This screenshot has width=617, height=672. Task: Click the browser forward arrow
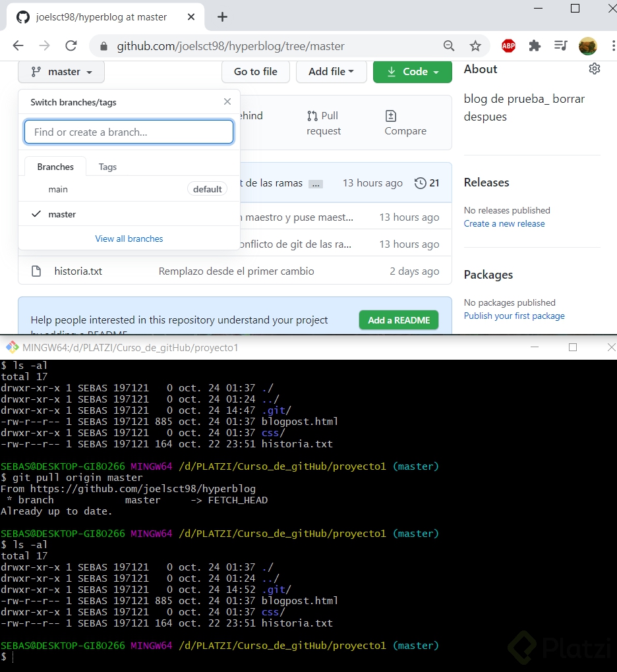coord(45,45)
